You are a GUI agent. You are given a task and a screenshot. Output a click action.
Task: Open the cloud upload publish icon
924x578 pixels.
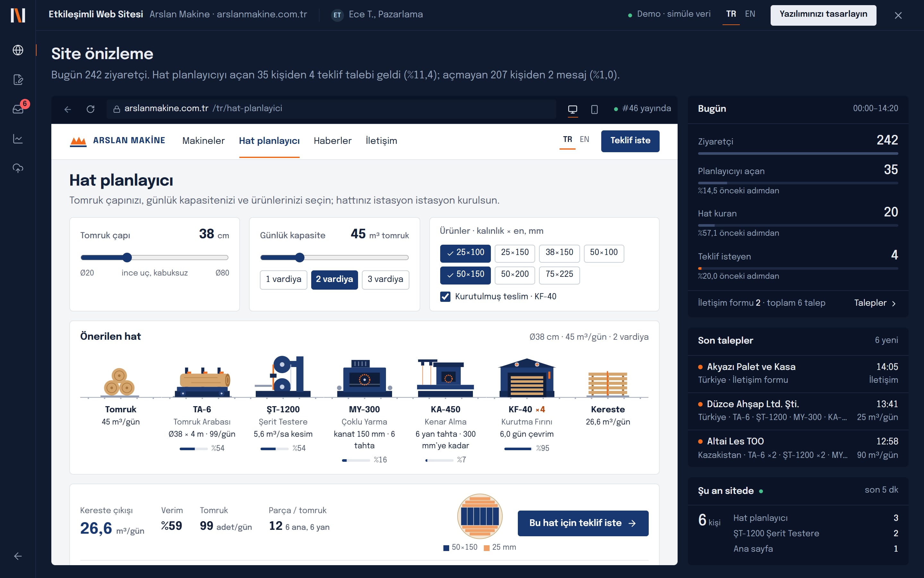18,168
